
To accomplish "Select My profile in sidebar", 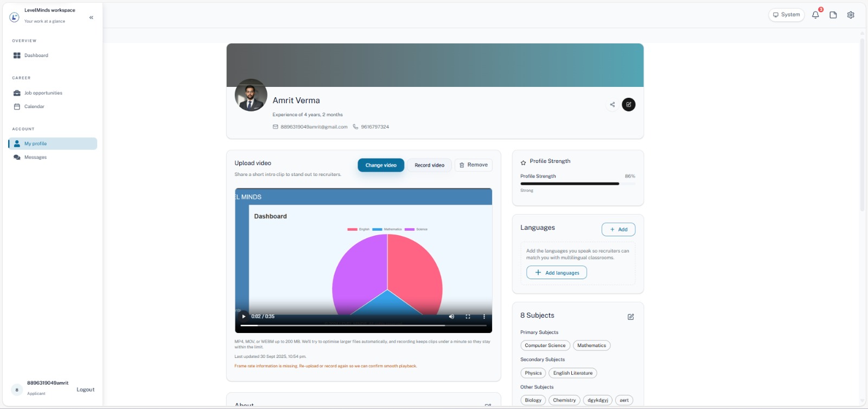I will [x=53, y=143].
